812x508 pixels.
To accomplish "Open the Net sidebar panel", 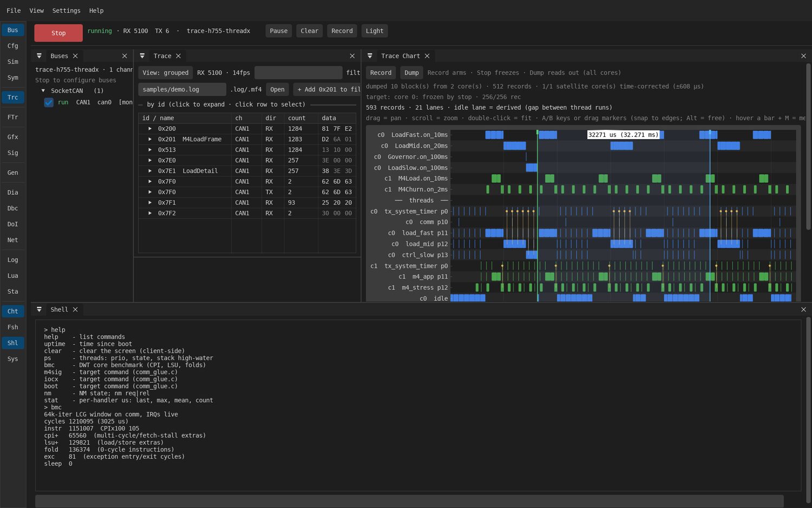I will tap(13, 240).
